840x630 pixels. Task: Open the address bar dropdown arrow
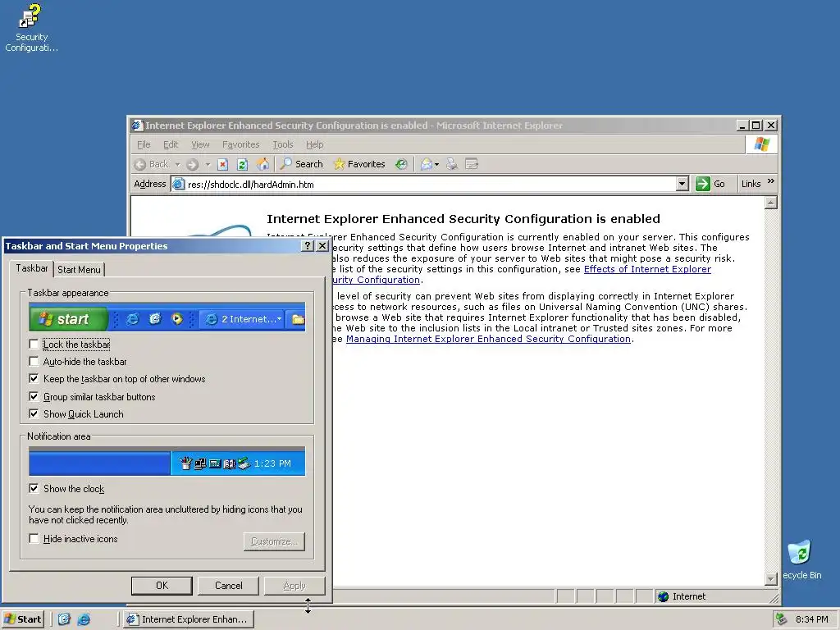pyautogui.click(x=682, y=184)
